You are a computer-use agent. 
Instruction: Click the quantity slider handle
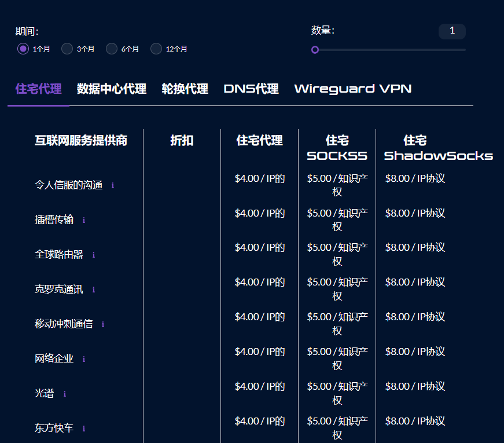click(315, 50)
